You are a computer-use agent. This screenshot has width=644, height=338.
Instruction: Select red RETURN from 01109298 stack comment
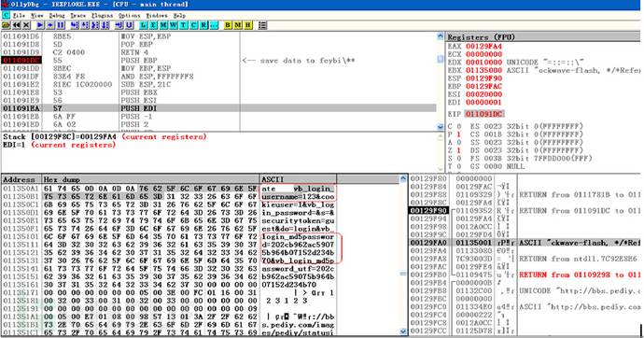(579, 275)
